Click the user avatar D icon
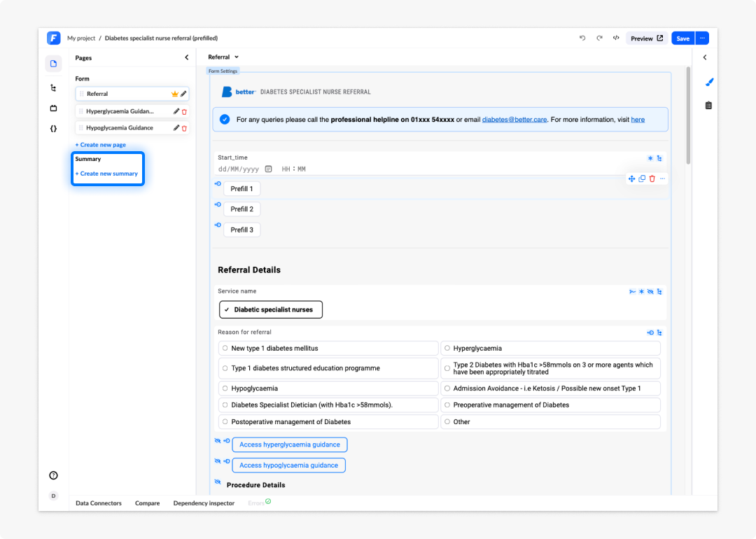The width and height of the screenshot is (756, 539). [x=53, y=496]
